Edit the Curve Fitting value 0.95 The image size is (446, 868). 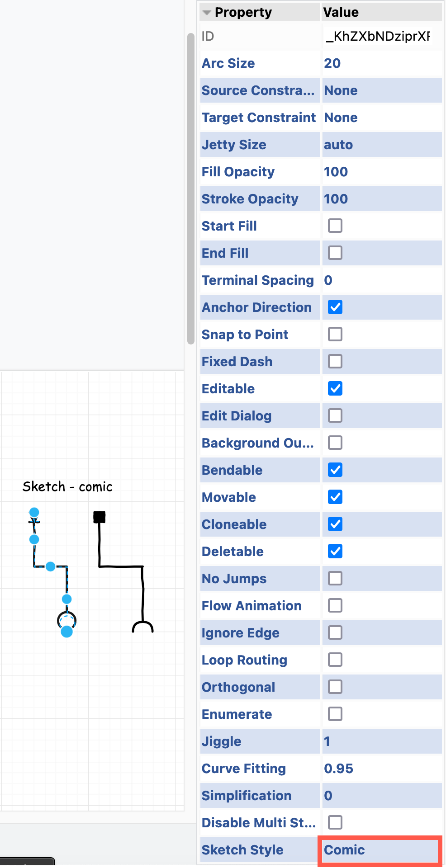[339, 769]
